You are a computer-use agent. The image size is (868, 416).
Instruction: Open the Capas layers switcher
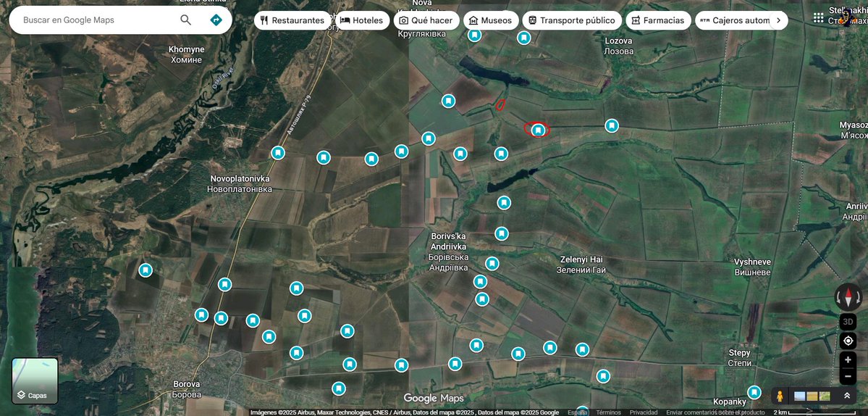(35, 381)
